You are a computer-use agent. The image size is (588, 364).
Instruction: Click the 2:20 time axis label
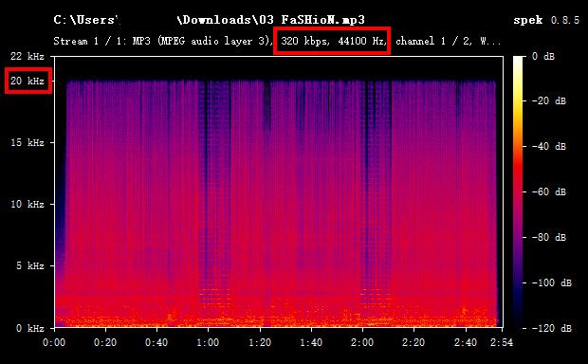[x=413, y=342]
